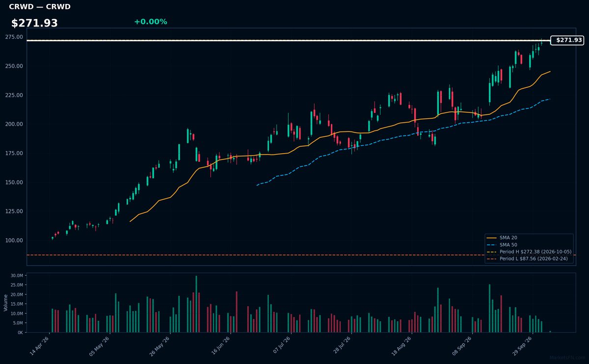Click the 100.00 price axis label
589x364 pixels.
[x=14, y=240]
